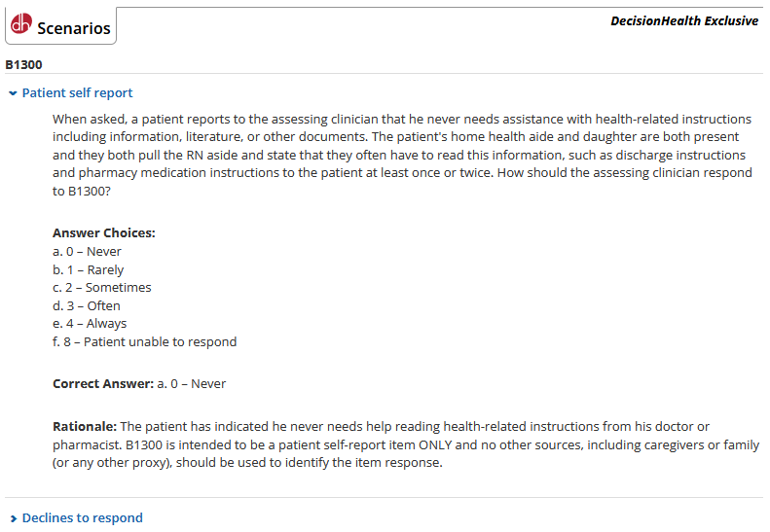Click the bold Correct Answer label
The height and width of the screenshot is (532, 770).
(102, 384)
